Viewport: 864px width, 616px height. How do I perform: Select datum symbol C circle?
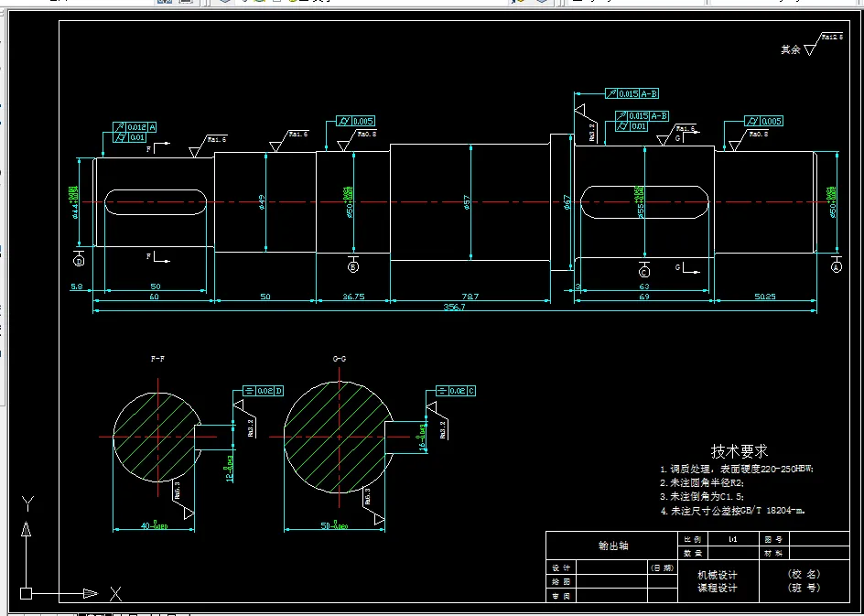644,272
